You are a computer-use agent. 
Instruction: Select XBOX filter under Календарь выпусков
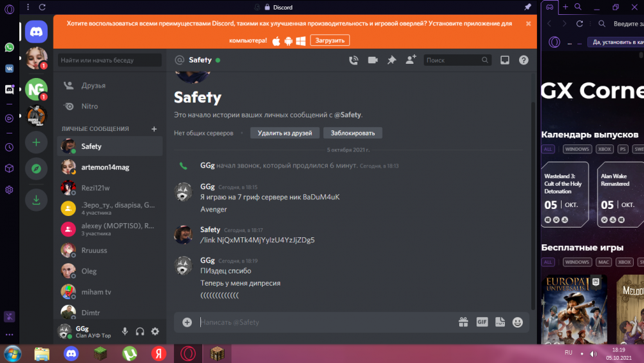pos(604,149)
